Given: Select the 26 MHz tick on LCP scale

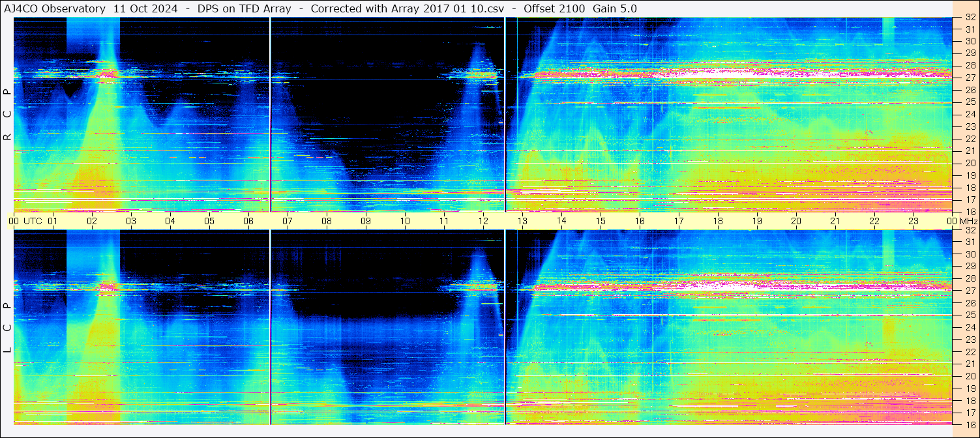Looking at the screenshot, I should [x=970, y=303].
